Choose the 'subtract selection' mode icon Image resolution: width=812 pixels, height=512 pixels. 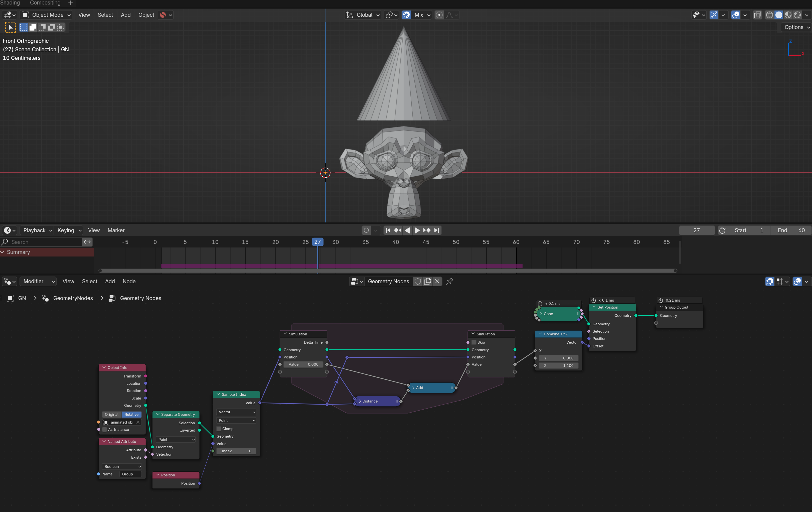click(x=42, y=27)
